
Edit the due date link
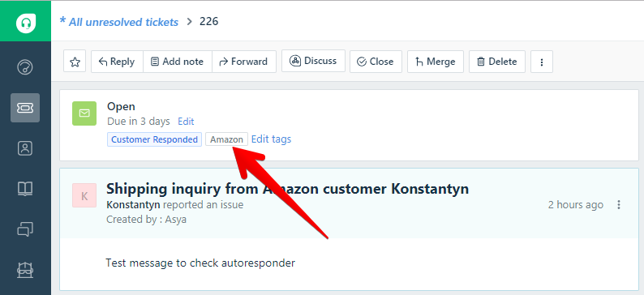coord(186,122)
